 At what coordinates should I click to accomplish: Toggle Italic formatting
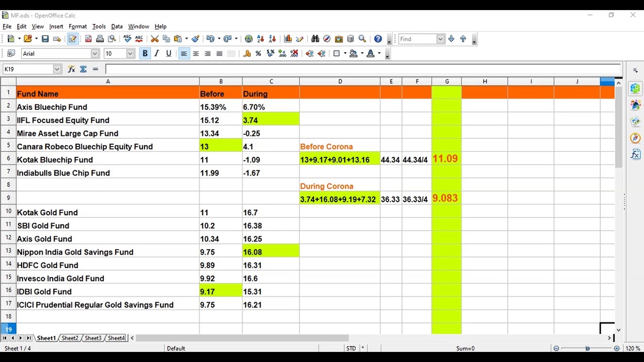point(156,53)
